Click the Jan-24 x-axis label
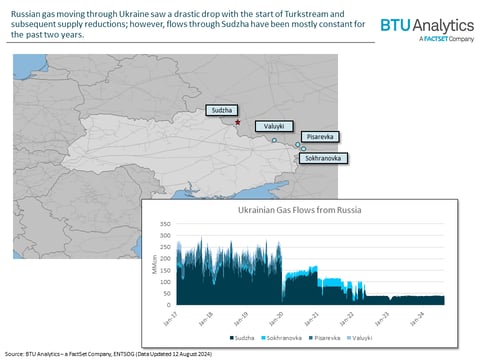Image resolution: width=480 pixels, height=360 pixels. 417,319
